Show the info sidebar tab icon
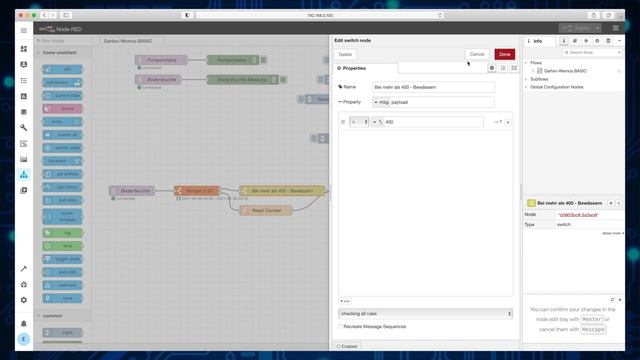The height and width of the screenshot is (360, 640). coord(564,41)
